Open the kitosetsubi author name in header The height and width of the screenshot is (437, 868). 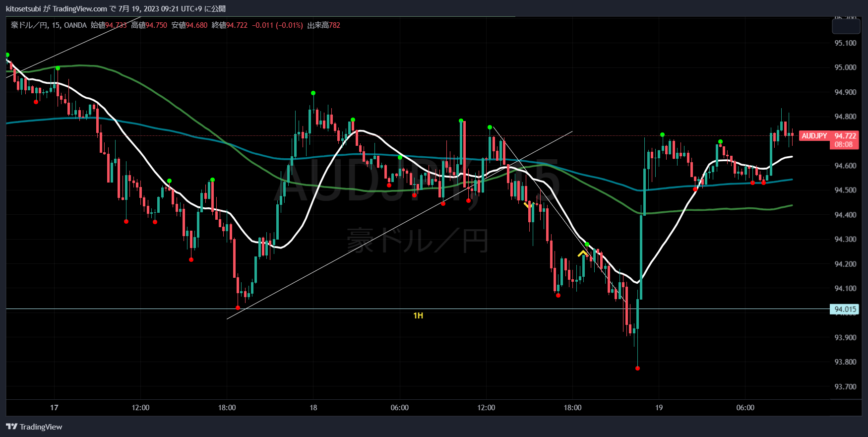tap(23, 8)
